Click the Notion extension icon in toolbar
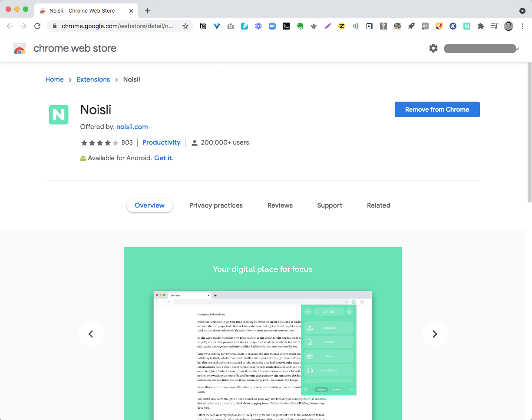The width and height of the screenshot is (532, 420). coord(203,26)
